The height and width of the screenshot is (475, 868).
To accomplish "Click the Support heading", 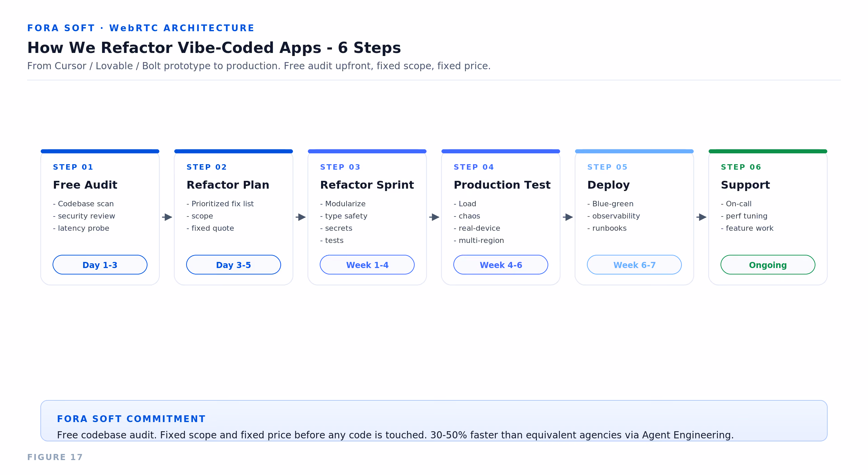I will 745,185.
